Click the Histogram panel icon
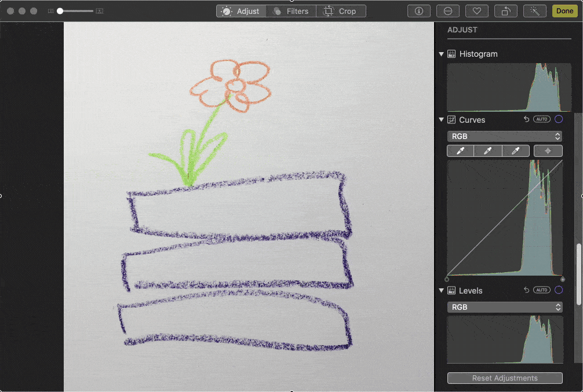583x392 pixels. [451, 54]
